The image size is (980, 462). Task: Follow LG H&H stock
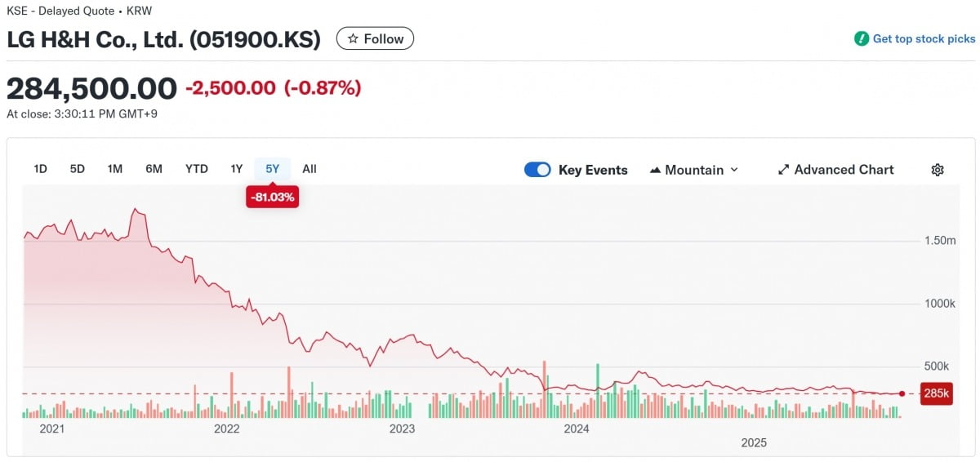tap(376, 39)
